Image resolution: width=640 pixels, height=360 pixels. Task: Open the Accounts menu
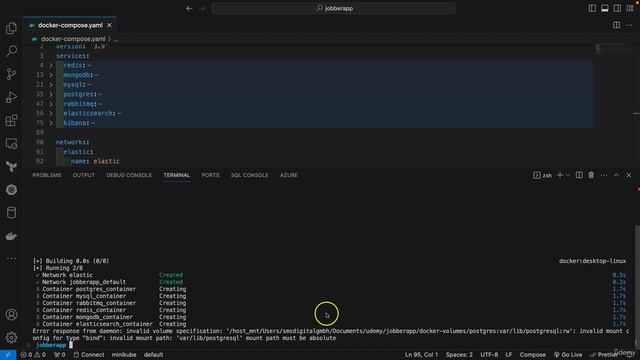(11, 315)
